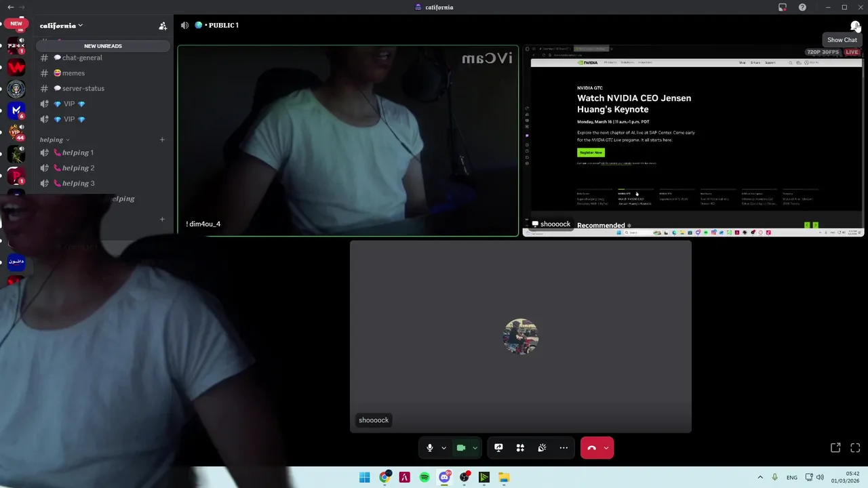Pop out the call window

(x=835, y=448)
